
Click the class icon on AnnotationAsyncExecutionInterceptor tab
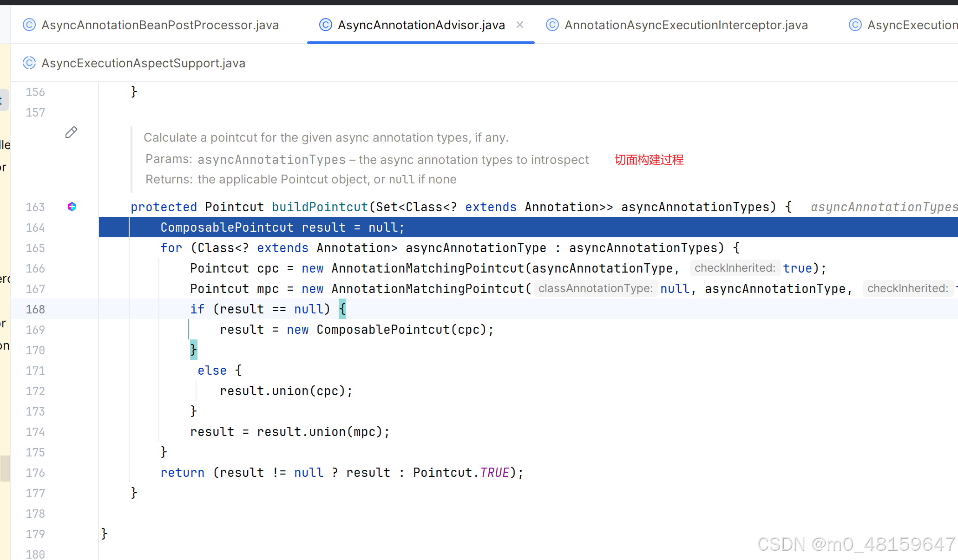552,25
